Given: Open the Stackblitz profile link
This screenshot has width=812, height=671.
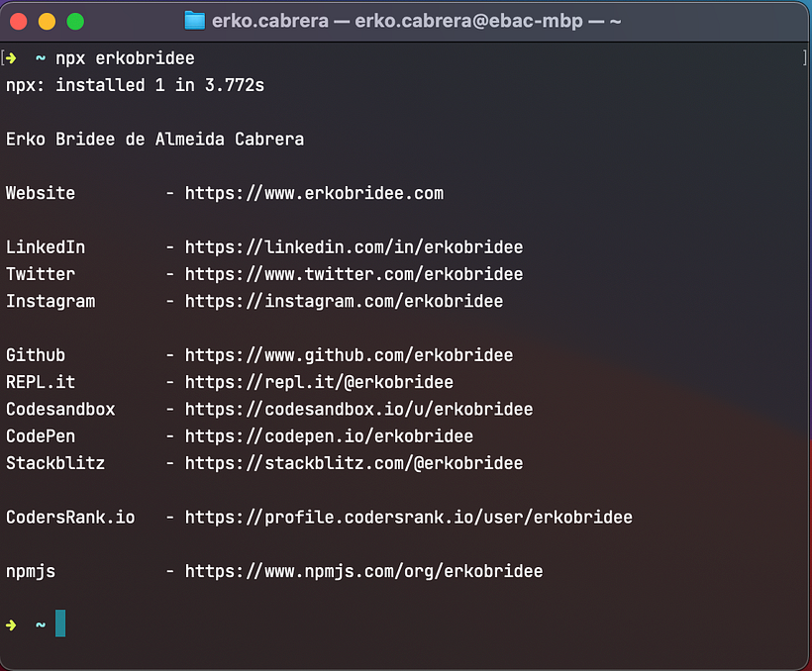Looking at the screenshot, I should point(353,462).
